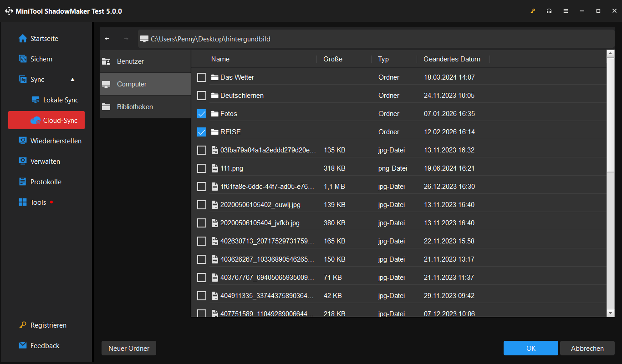Viewport: 622px width, 364px height.
Task: Click the Registrieren key icon
Action: tap(23, 325)
